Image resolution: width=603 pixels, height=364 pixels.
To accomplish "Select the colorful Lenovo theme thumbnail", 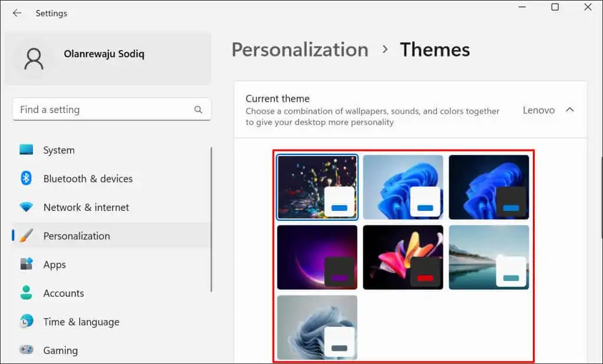I will pyautogui.click(x=317, y=187).
